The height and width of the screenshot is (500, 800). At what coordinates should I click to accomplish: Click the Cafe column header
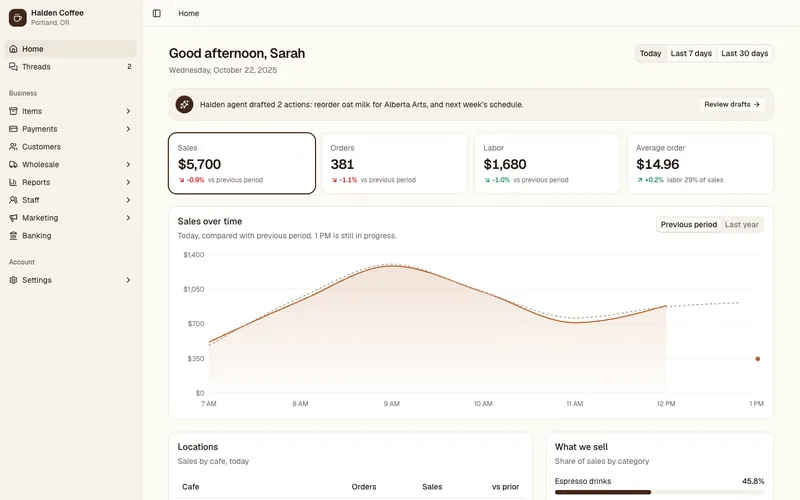click(x=190, y=487)
